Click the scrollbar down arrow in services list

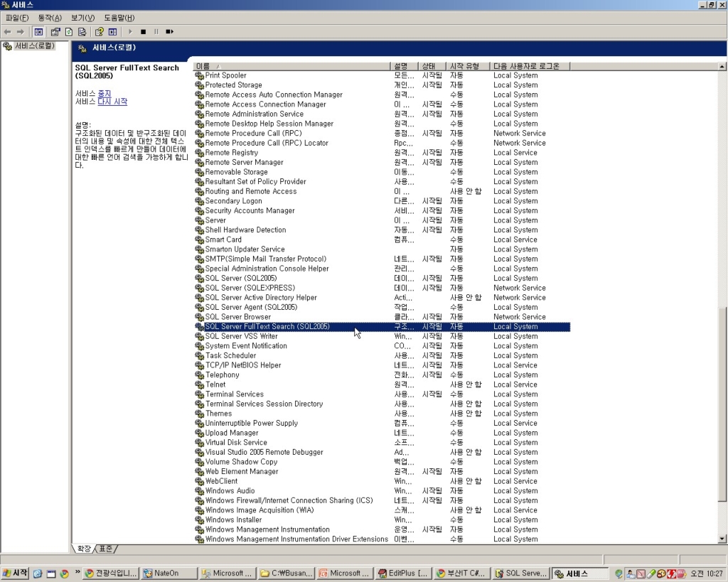pos(722,539)
